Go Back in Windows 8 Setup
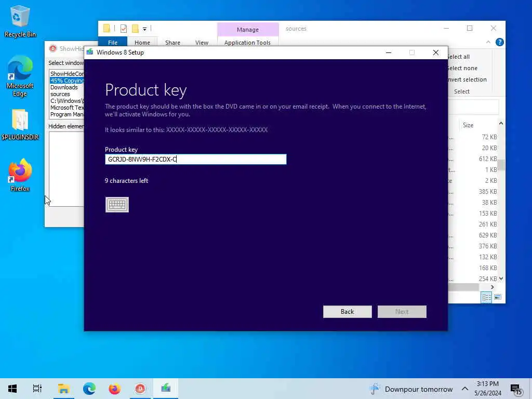The width and height of the screenshot is (532, 399). tap(347, 312)
